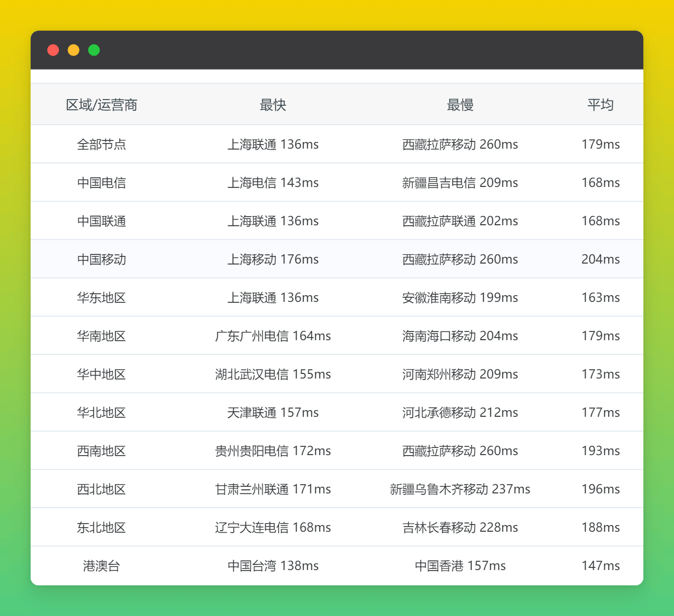Click 上海联通 136ms in 华东地区 row

273,298
